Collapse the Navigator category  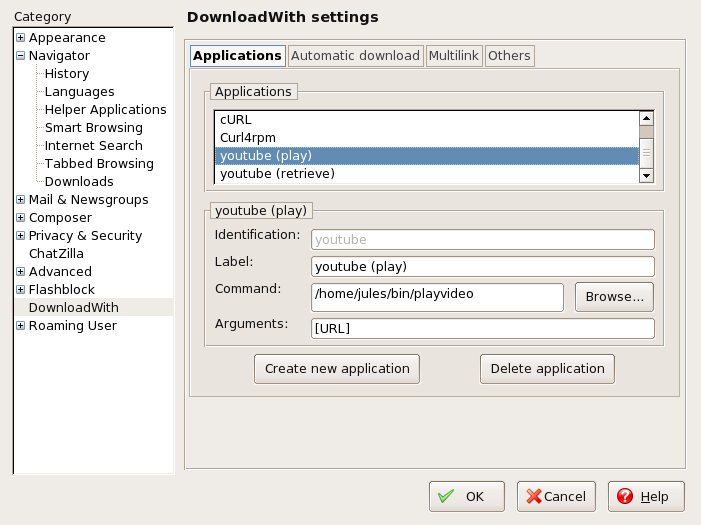(20, 56)
